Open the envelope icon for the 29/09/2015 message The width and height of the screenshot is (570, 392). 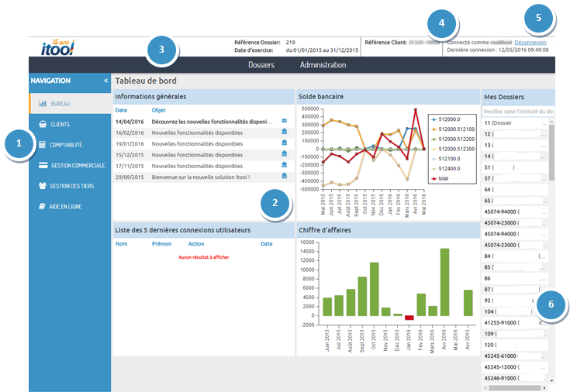(285, 176)
